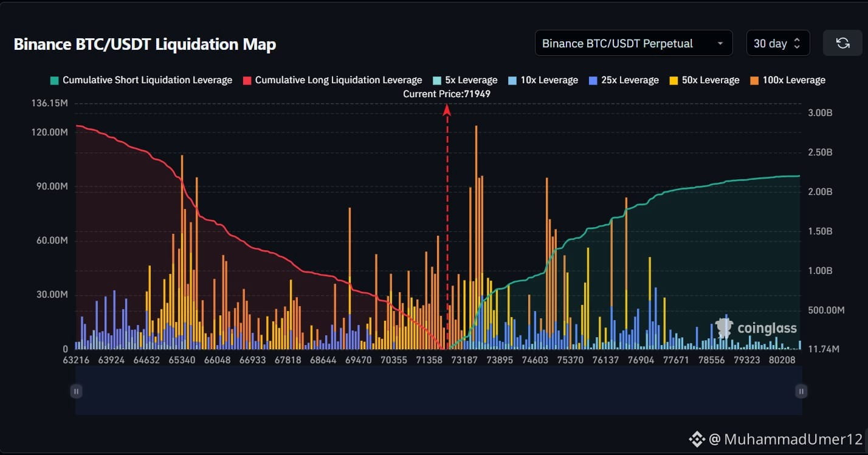The width and height of the screenshot is (868, 455).
Task: Click the 75370 price axis label
Action: pyautogui.click(x=570, y=360)
